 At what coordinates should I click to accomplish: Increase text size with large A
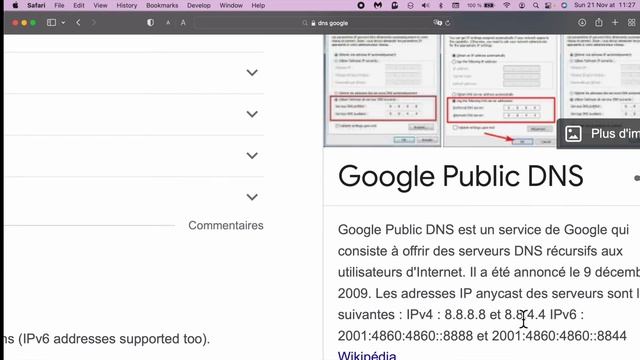[183, 23]
